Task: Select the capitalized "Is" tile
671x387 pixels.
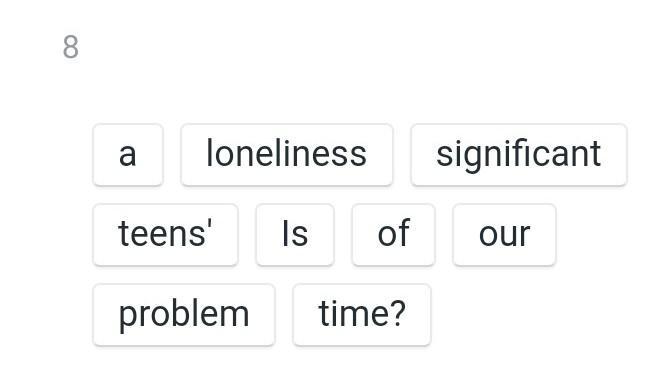Action: tap(295, 235)
